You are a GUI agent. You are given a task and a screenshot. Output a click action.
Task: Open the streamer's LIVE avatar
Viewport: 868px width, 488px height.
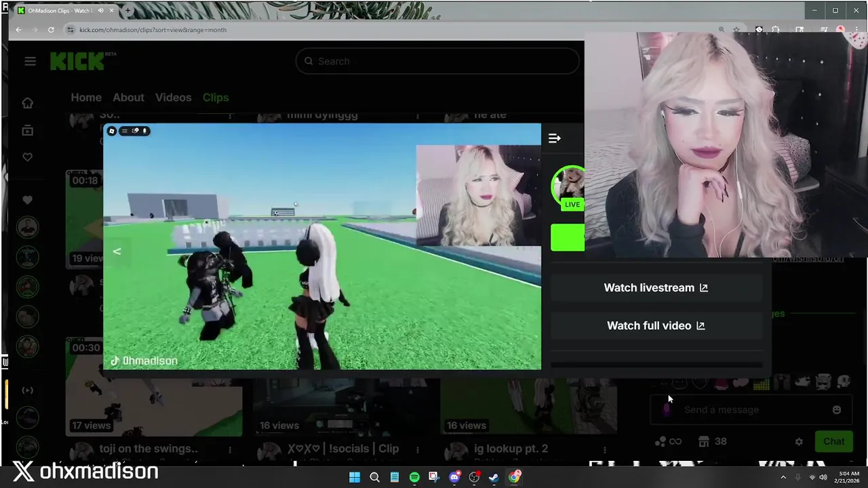pyautogui.click(x=569, y=188)
